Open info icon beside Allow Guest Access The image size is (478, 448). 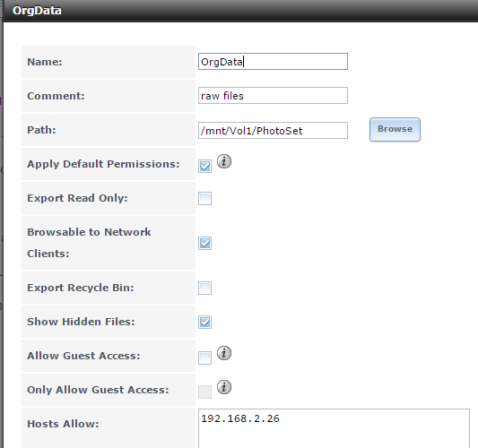pos(224,353)
